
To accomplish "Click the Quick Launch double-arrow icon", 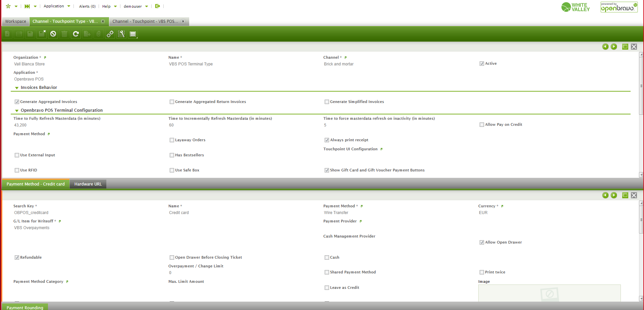I will pyautogui.click(x=27, y=6).
